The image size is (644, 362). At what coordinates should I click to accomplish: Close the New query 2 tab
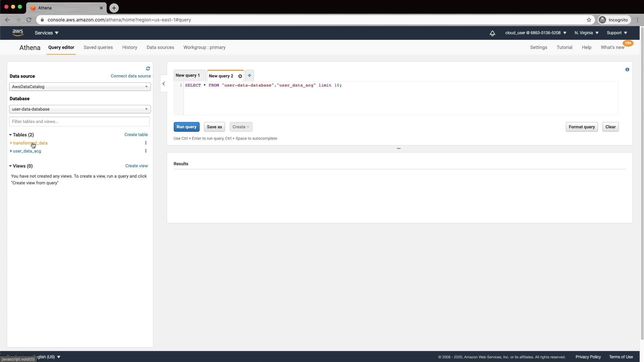pyautogui.click(x=240, y=76)
